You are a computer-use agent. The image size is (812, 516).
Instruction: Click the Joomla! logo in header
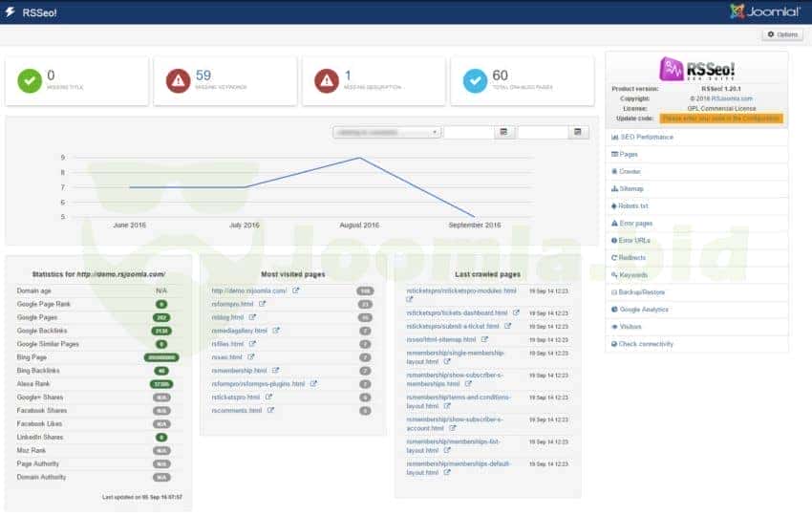[764, 11]
